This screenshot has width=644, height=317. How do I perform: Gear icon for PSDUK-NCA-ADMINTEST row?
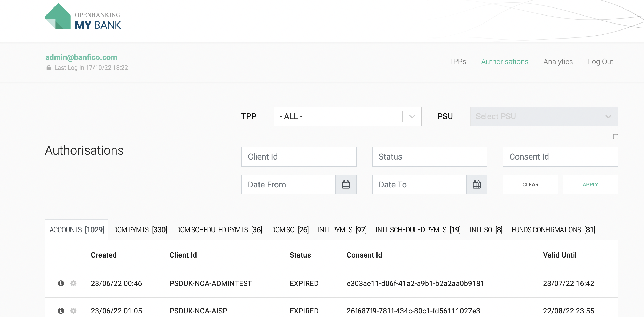73,283
